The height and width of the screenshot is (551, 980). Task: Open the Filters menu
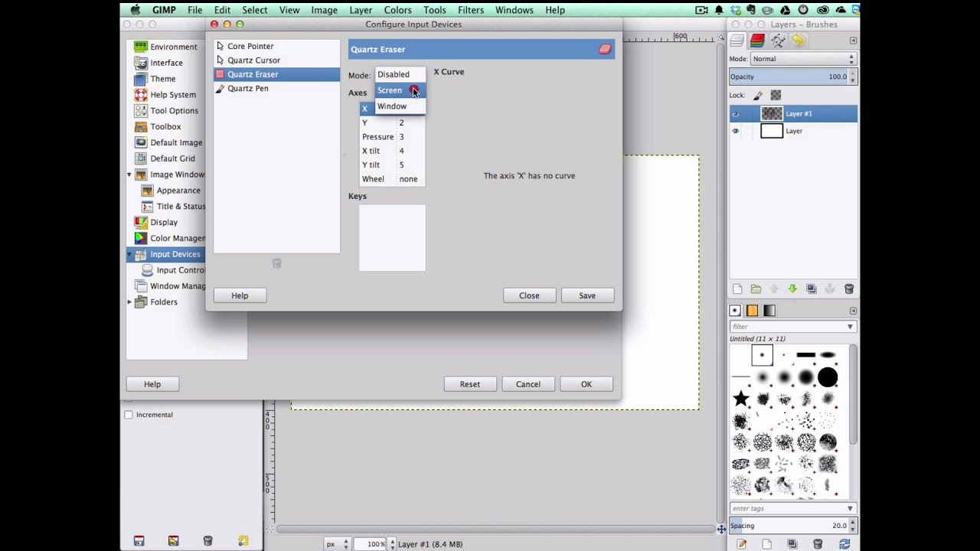pos(470,10)
